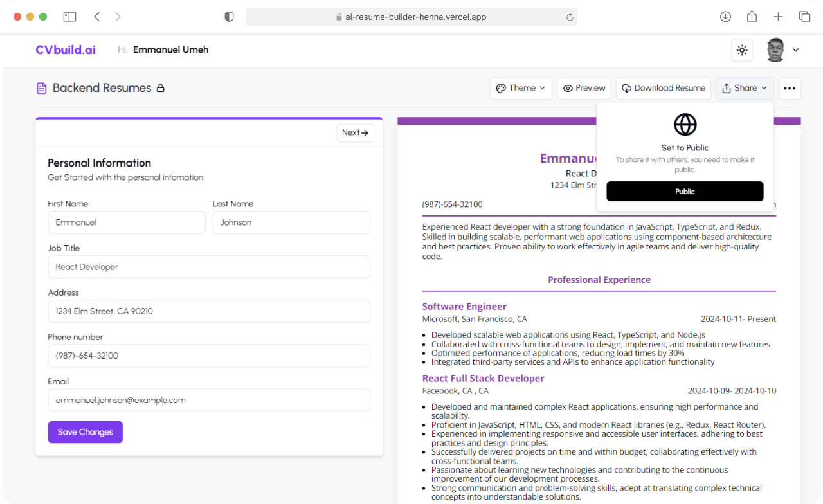Open the more options ellipsis menu
Screen dimensions: 823x504
[790, 88]
